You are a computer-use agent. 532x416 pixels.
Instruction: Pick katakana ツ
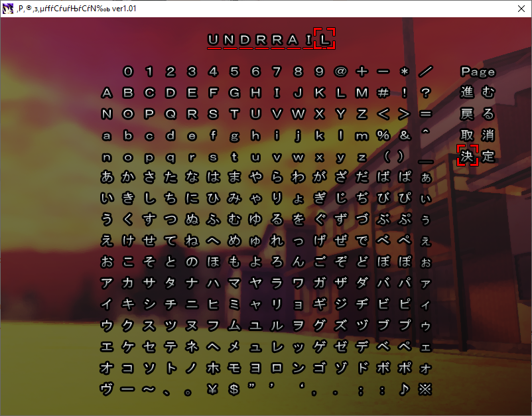170,325
